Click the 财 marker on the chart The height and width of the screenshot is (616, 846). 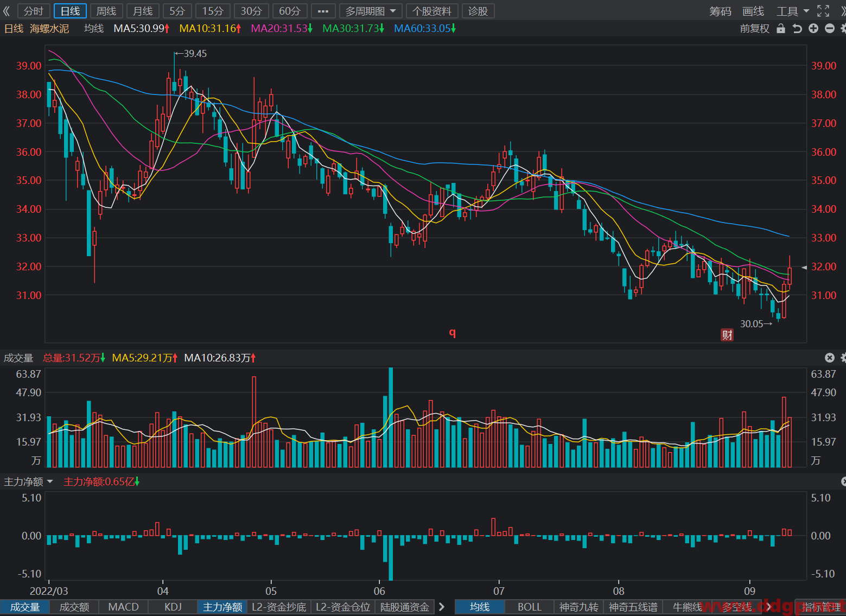point(727,335)
